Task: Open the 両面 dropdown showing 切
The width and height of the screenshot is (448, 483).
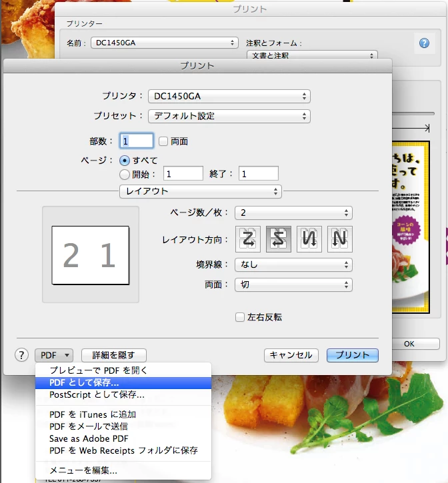Action: [x=293, y=284]
